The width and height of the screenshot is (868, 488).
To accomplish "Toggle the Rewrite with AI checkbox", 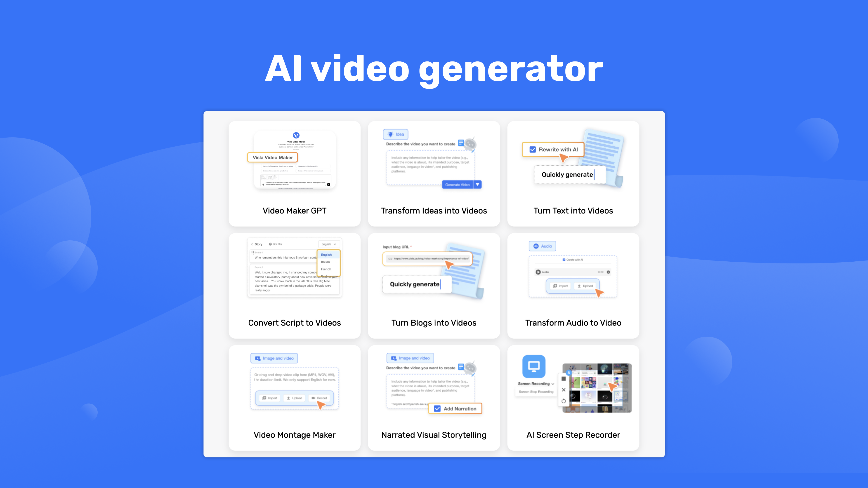I will (x=532, y=150).
